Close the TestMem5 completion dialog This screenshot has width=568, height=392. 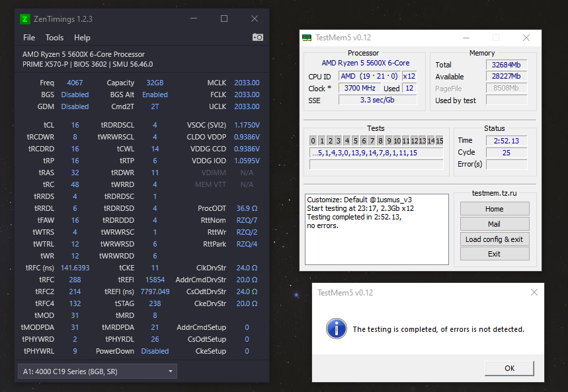pos(534,292)
